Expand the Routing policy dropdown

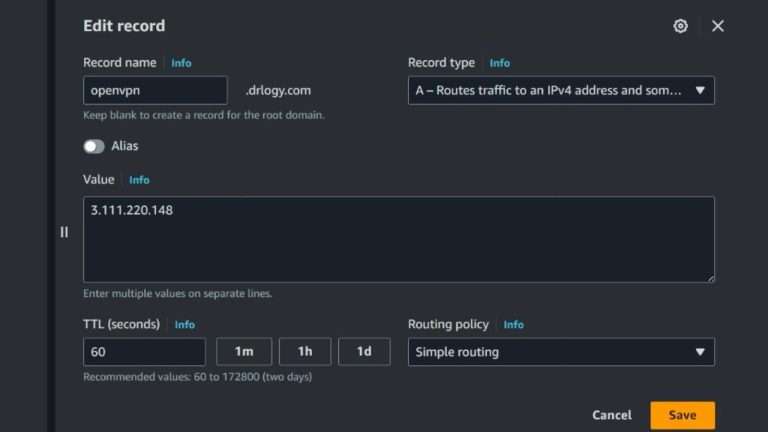pyautogui.click(x=560, y=352)
